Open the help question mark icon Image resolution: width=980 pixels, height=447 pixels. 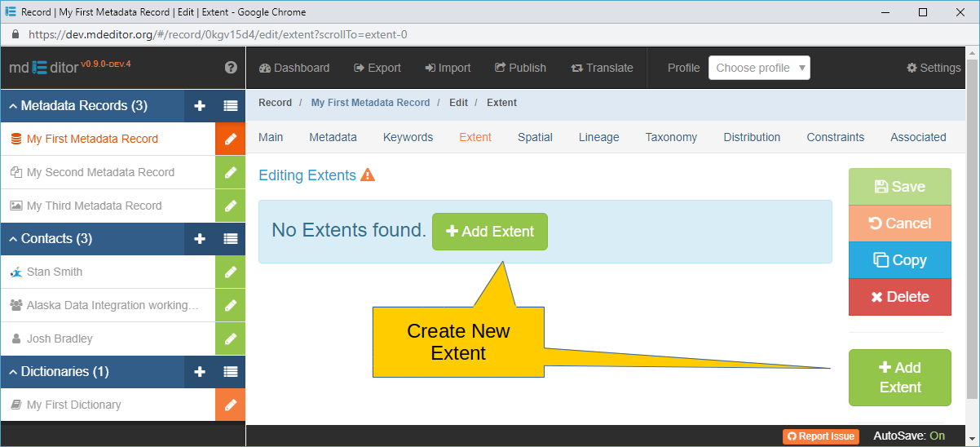tap(231, 68)
